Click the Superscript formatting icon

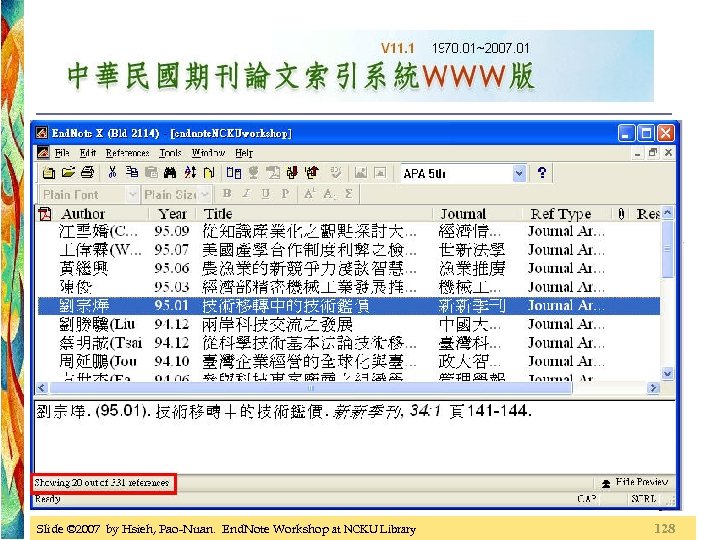click(309, 194)
